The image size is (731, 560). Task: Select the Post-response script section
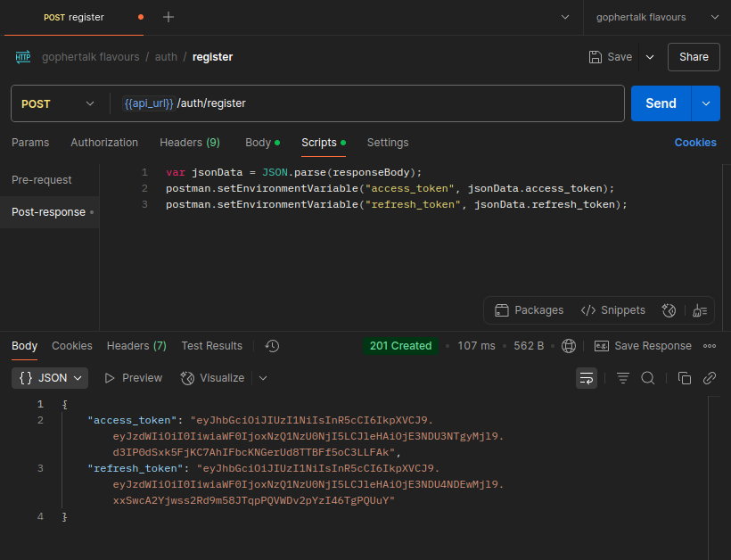(49, 212)
